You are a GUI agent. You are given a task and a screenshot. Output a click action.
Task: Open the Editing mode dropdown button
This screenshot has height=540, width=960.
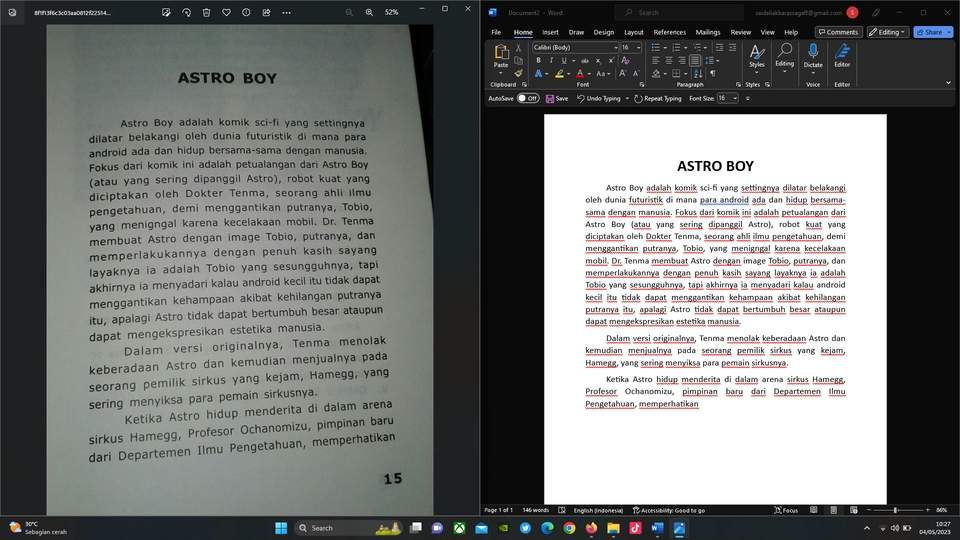tap(887, 32)
